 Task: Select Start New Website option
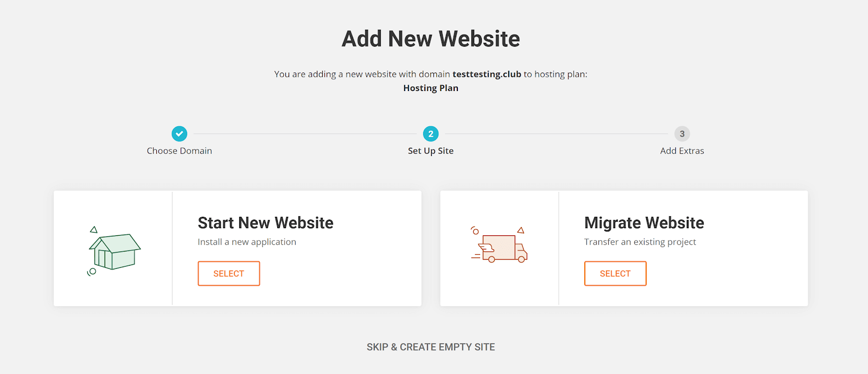pos(229,274)
